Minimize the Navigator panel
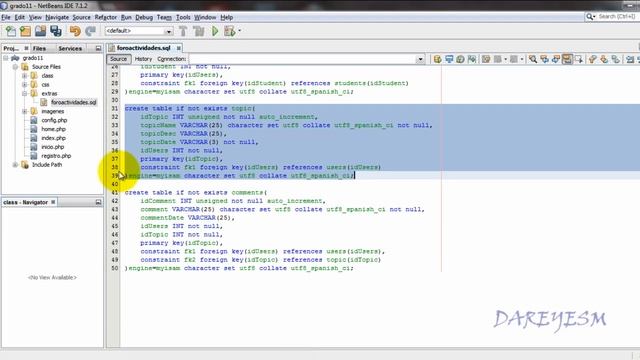Viewport: 640px width, 360px height. [98, 202]
